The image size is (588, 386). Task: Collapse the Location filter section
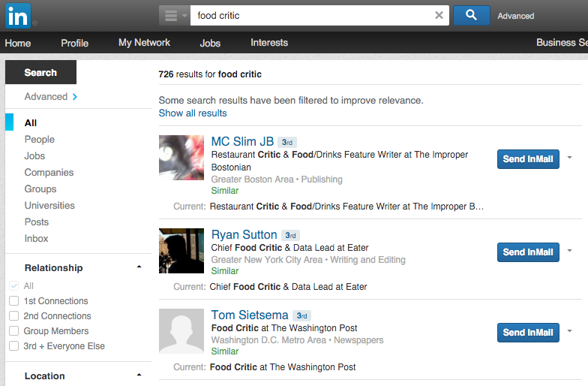139,375
